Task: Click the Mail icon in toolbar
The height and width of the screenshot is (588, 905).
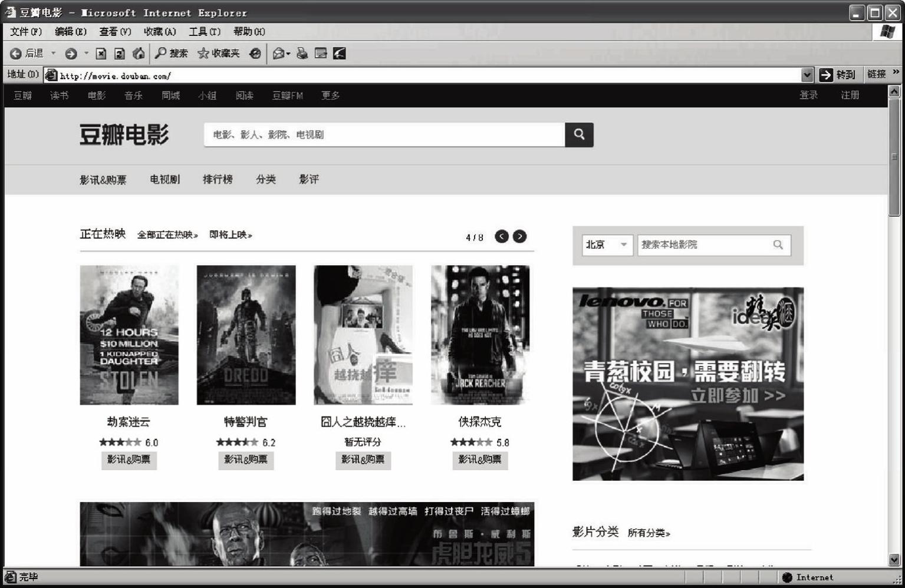Action: click(278, 54)
